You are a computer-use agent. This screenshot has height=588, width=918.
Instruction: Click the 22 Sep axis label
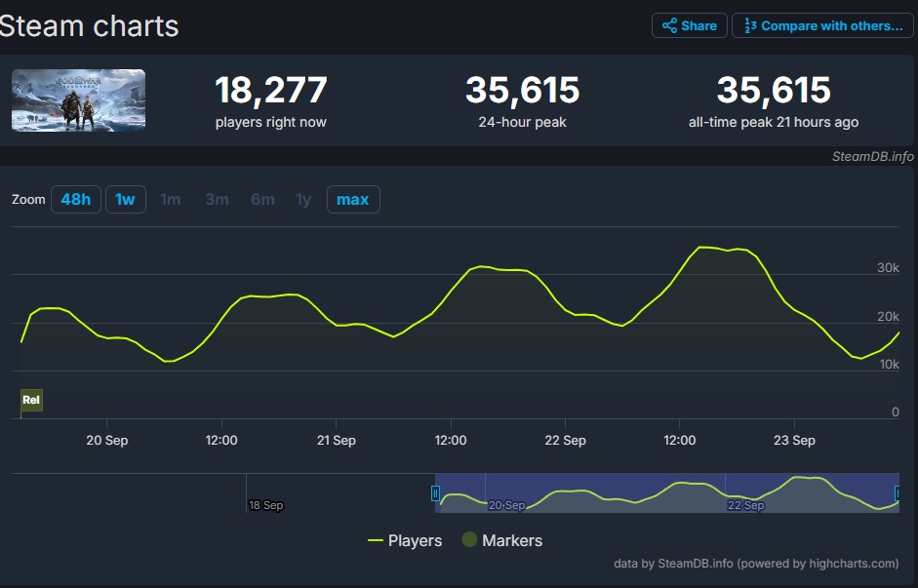[565, 441]
